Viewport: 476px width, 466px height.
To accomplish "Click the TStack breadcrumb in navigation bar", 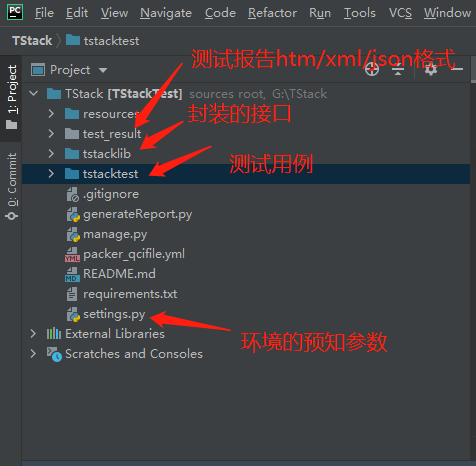I will pos(32,41).
